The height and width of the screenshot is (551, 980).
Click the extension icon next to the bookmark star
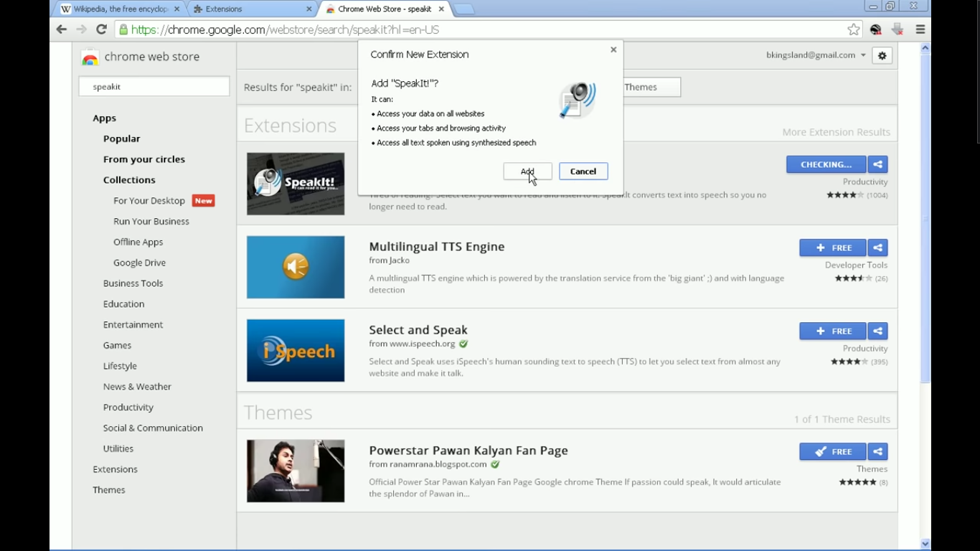point(876,29)
